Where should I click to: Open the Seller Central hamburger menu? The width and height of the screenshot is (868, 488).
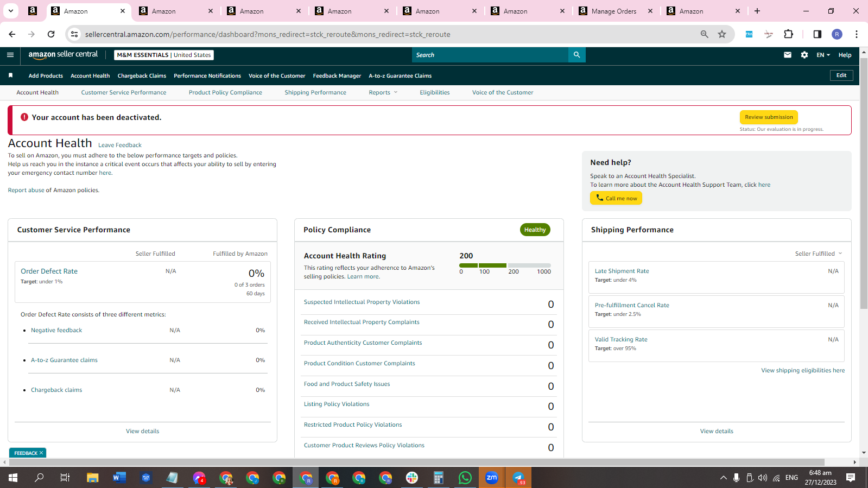10,55
